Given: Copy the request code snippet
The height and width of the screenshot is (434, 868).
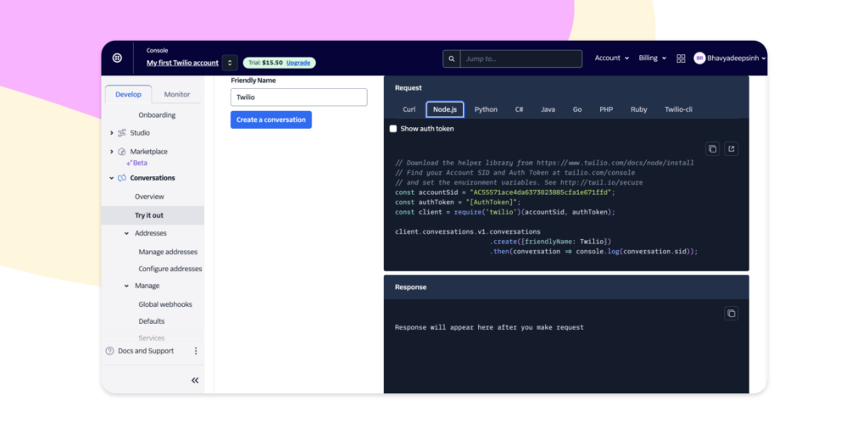Looking at the screenshot, I should [x=712, y=148].
